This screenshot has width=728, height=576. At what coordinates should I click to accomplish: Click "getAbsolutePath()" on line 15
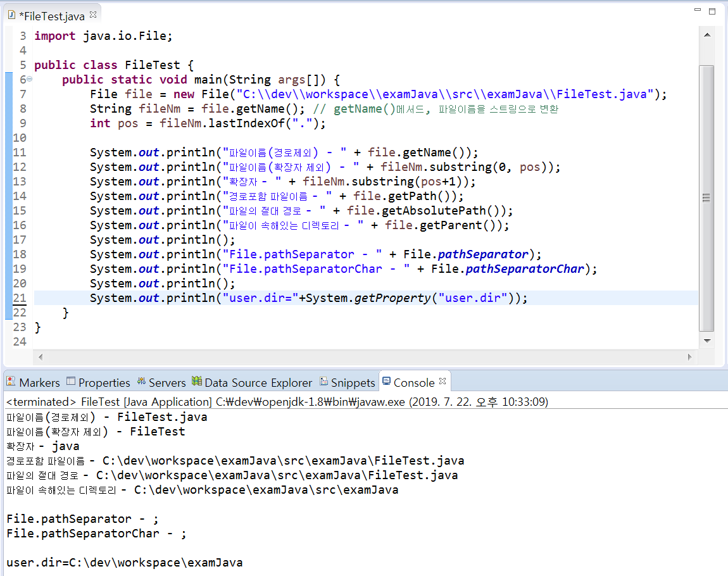[441, 211]
